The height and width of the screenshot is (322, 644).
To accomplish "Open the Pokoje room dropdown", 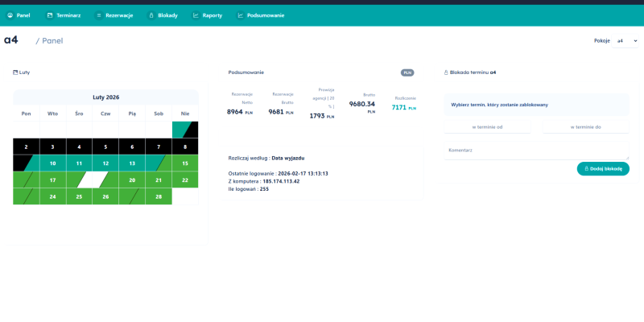I will point(626,40).
